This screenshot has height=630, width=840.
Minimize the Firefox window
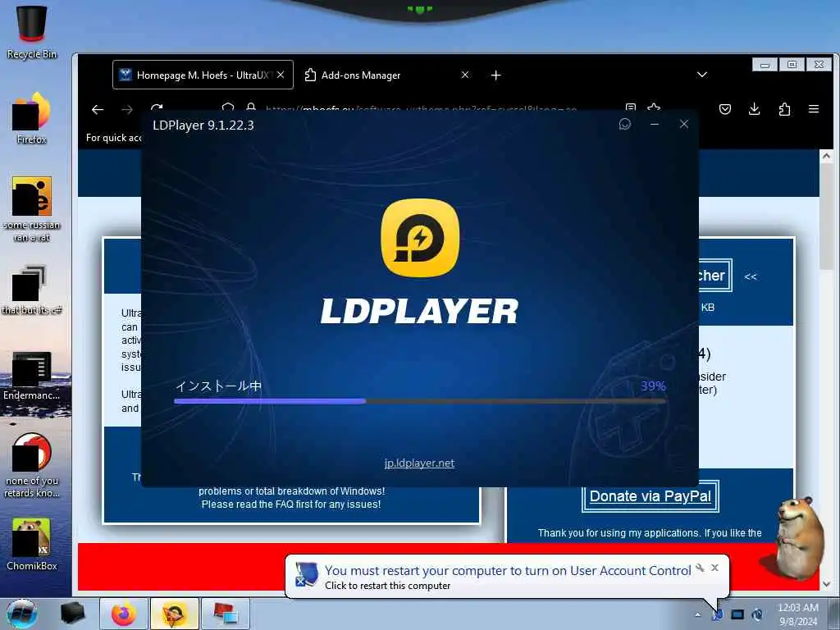pyautogui.click(x=765, y=64)
